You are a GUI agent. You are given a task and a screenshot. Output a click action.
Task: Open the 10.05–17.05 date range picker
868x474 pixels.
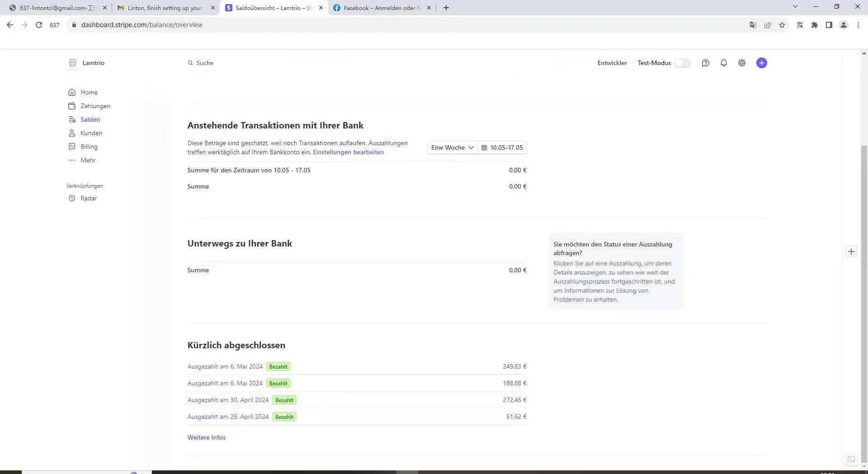(x=502, y=147)
